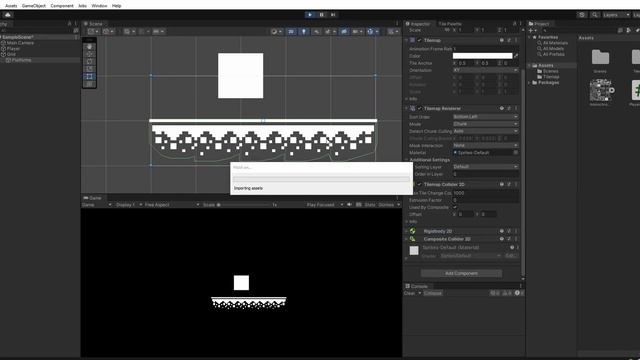
Task: Open the Material object picker icon
Action: click(x=516, y=153)
